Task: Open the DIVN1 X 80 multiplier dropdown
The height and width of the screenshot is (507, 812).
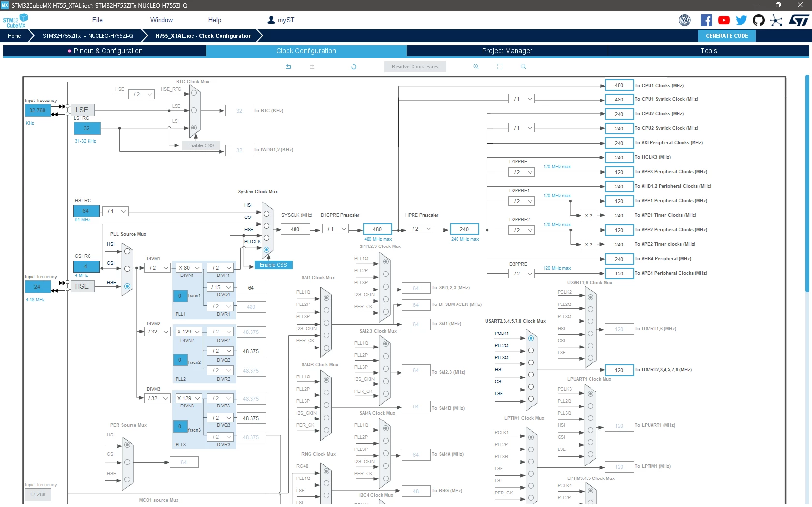Action: (189, 268)
